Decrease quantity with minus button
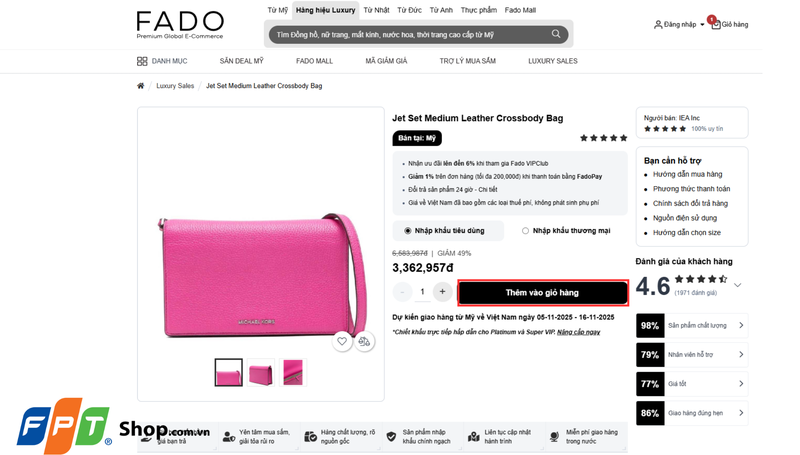The width and height of the screenshot is (800, 455). 402,292
